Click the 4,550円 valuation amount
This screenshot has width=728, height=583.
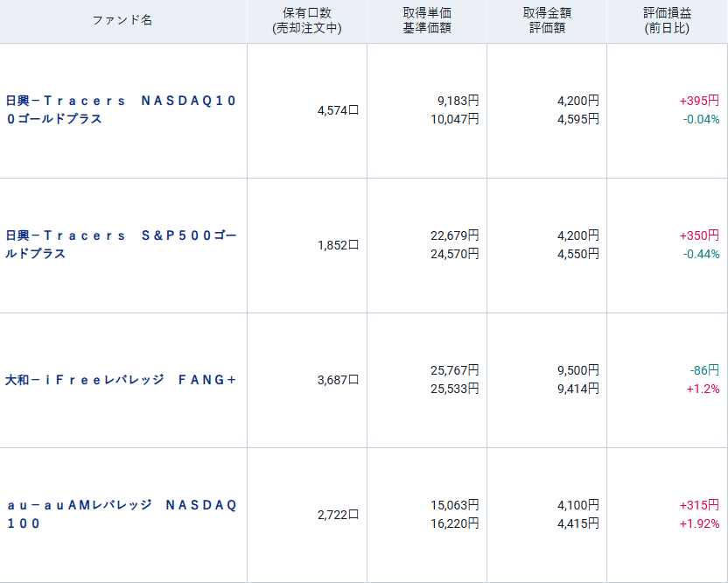(x=578, y=254)
